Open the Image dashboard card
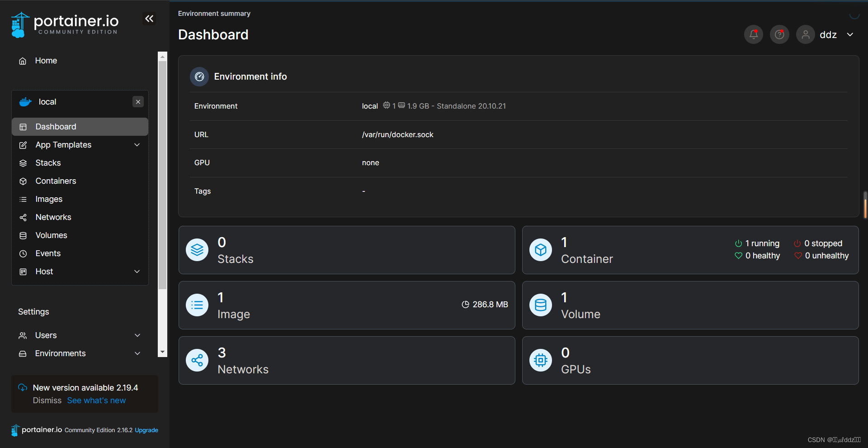 click(x=347, y=305)
